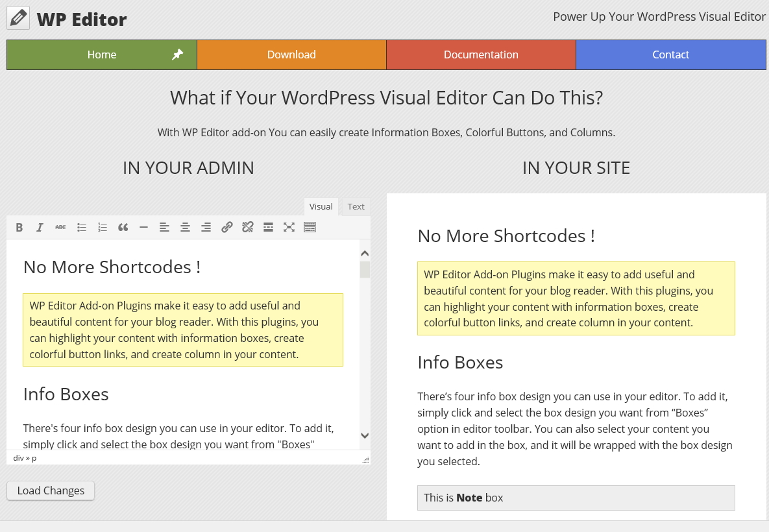769x532 pixels.
Task: Open the Documentation menu item
Action: coord(481,55)
